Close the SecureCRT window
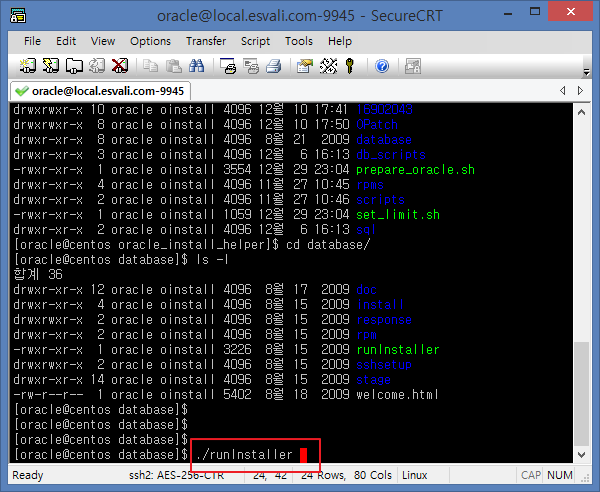The width and height of the screenshot is (600, 492). 570,12
